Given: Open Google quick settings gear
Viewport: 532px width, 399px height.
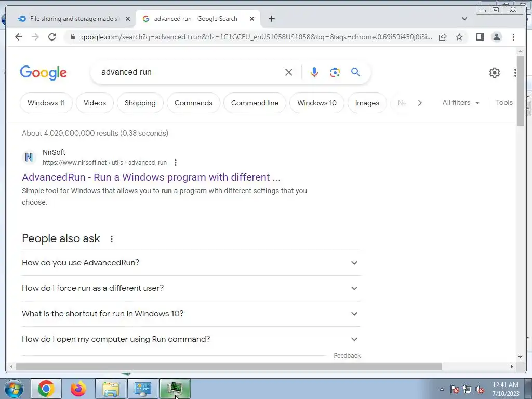Looking at the screenshot, I should pos(495,73).
